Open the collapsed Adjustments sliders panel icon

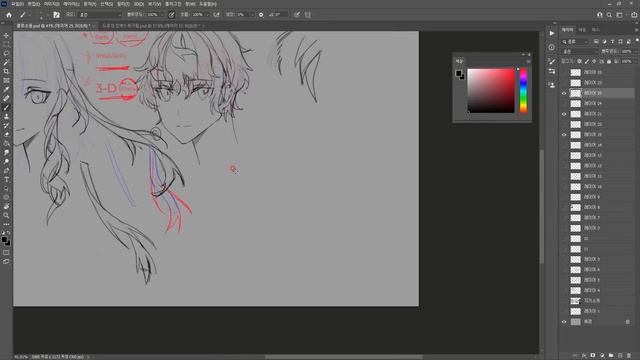[x=552, y=71]
